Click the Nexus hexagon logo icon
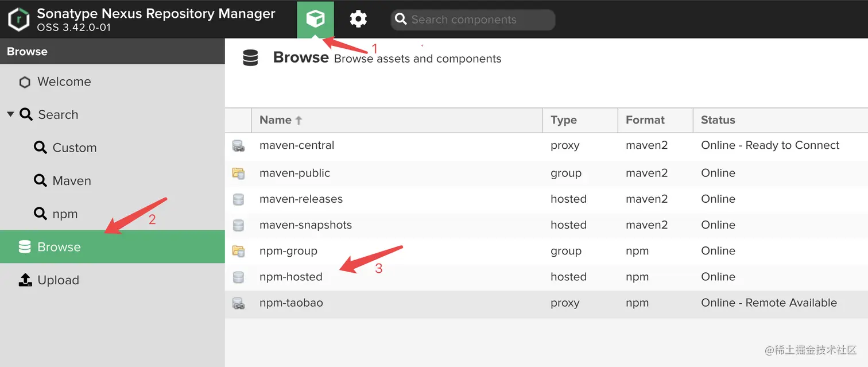This screenshot has height=367, width=868. pos(19,20)
